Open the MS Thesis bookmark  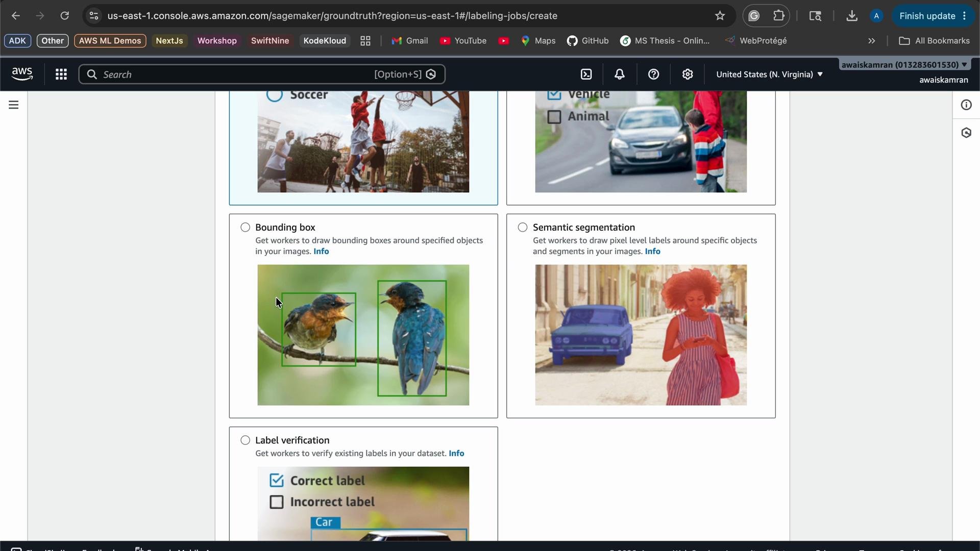665,41
